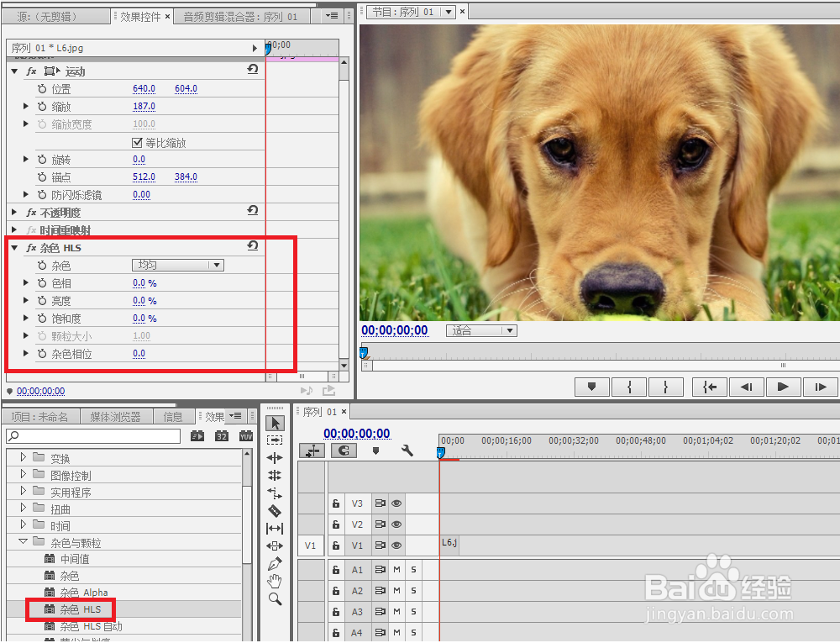Select the Slide tool
Screen dimensions: 840x643
tap(275, 546)
